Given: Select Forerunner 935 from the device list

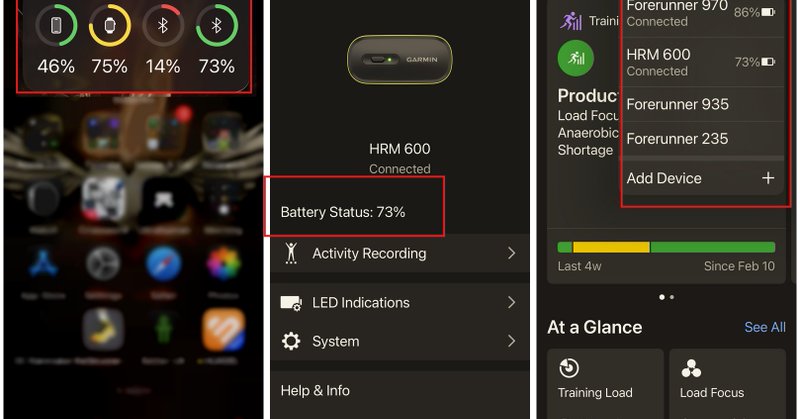Looking at the screenshot, I should point(702,104).
